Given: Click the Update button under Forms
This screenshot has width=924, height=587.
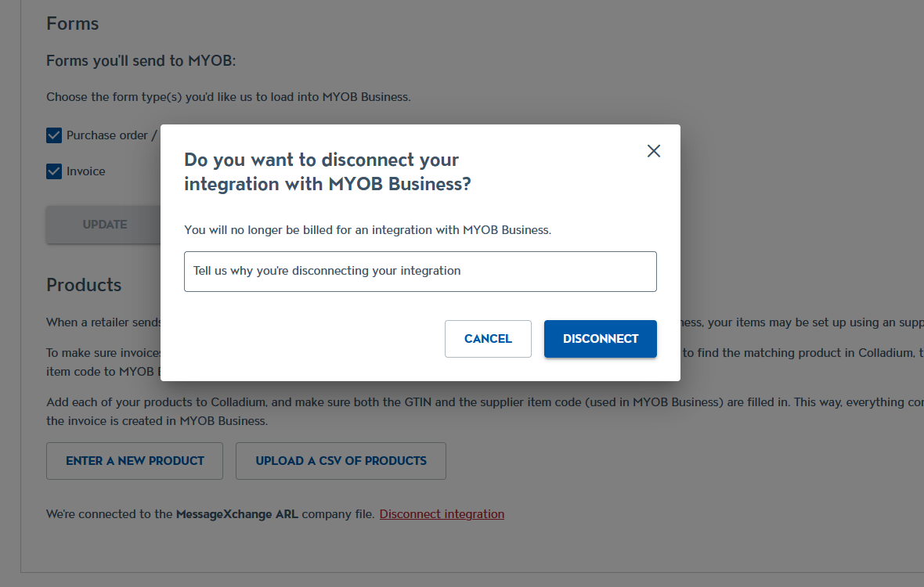Looking at the screenshot, I should click(x=103, y=225).
